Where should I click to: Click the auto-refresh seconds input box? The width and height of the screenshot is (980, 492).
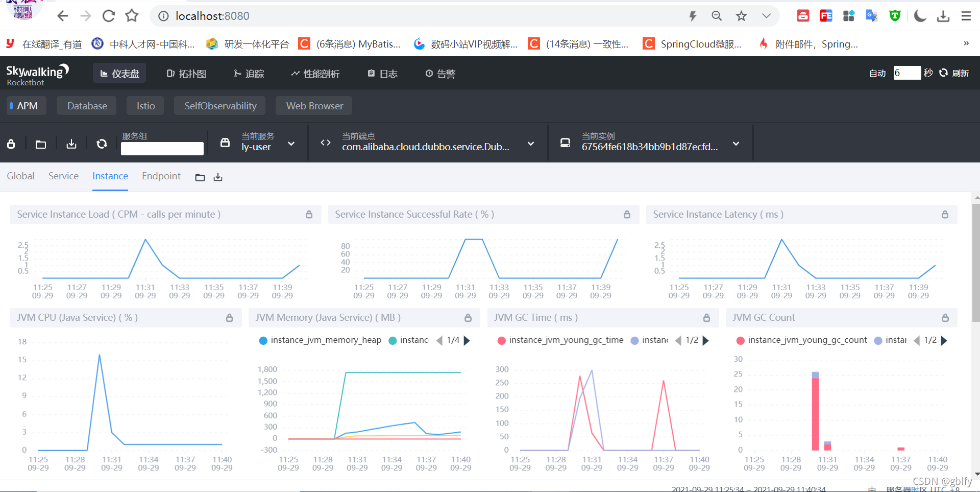pos(907,73)
